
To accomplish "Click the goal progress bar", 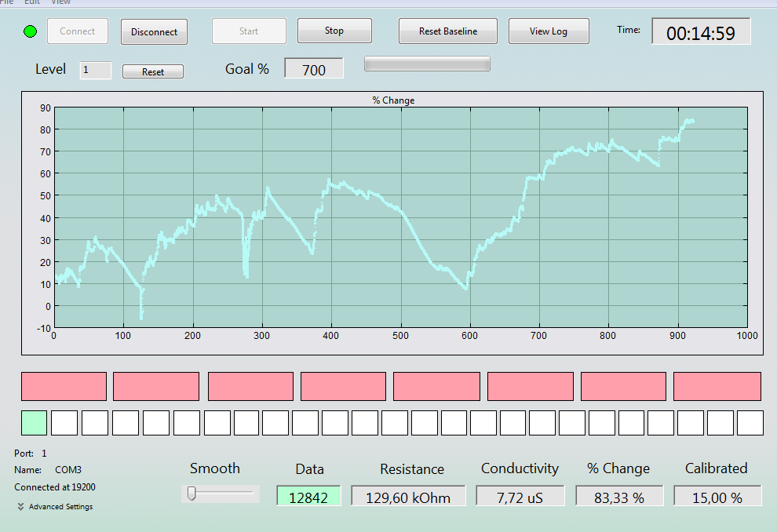I will [x=427, y=64].
